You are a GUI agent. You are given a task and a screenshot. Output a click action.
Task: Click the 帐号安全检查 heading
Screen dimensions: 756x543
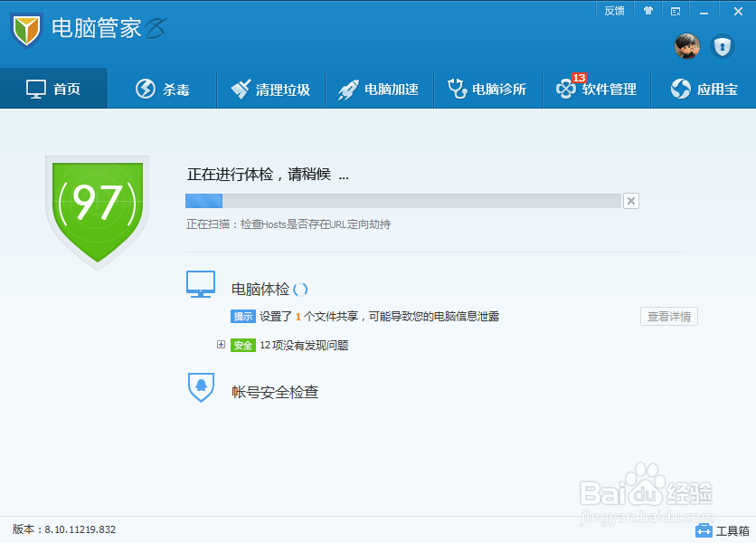275,392
